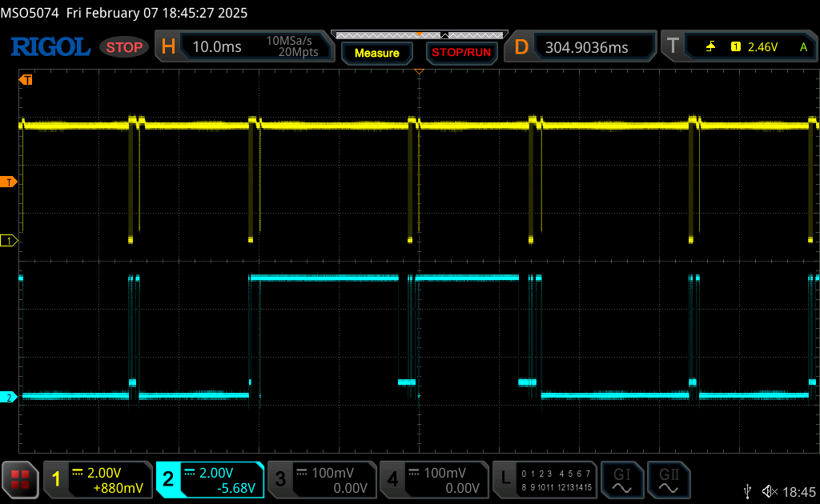The width and height of the screenshot is (820, 504).
Task: Open the delay D settings icon
Action: pos(521,47)
